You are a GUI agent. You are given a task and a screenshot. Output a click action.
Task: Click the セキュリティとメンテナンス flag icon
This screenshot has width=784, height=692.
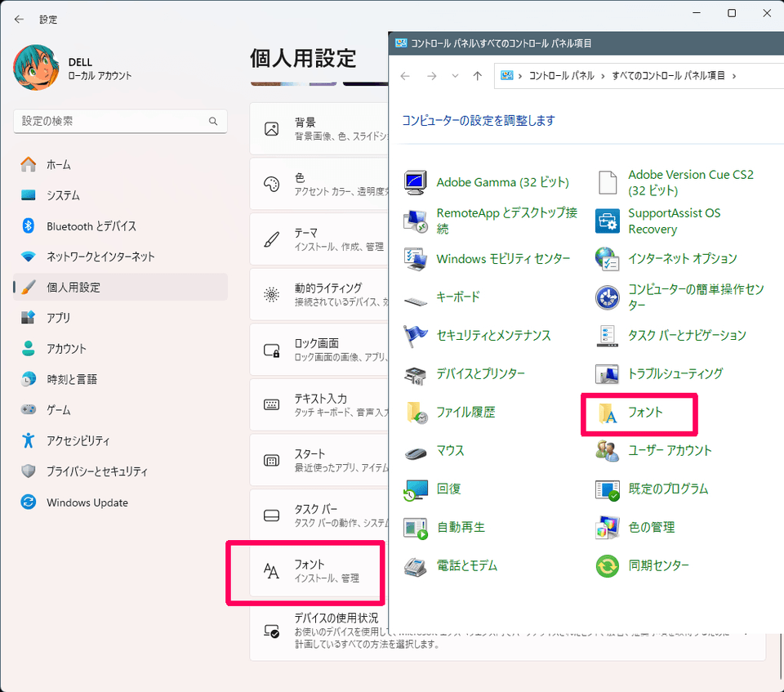point(415,336)
